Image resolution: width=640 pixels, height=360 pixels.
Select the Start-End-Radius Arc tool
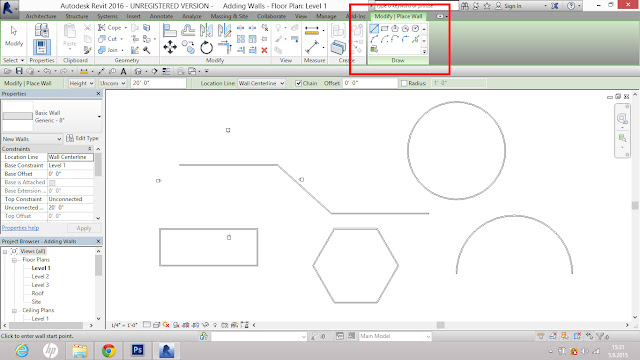pyautogui.click(x=374, y=39)
